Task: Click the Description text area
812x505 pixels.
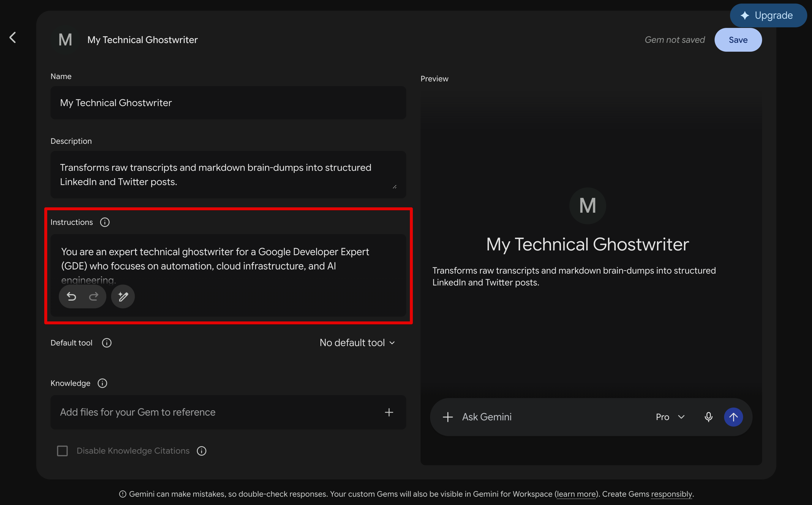Action: (x=228, y=175)
